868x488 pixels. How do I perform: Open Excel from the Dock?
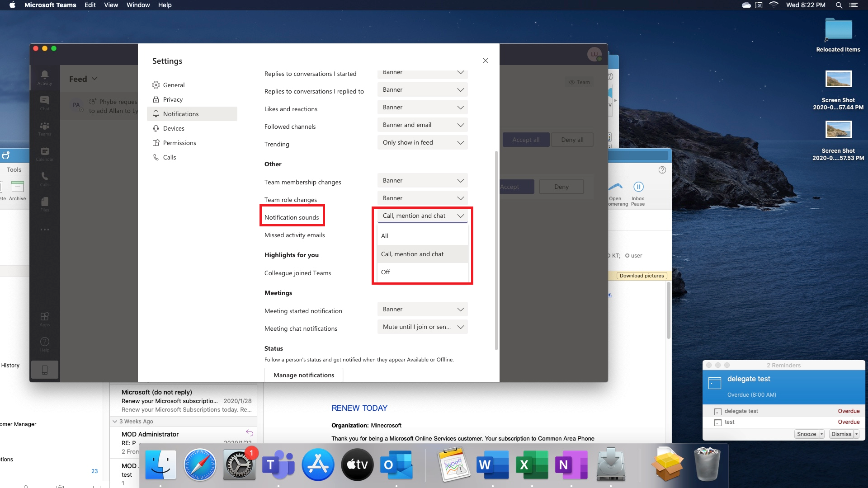pos(532,465)
